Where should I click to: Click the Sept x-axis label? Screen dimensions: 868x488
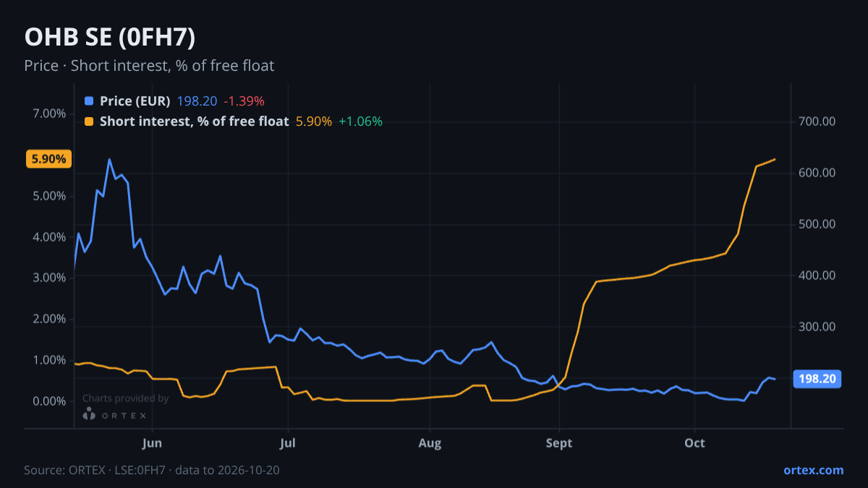pyautogui.click(x=558, y=442)
